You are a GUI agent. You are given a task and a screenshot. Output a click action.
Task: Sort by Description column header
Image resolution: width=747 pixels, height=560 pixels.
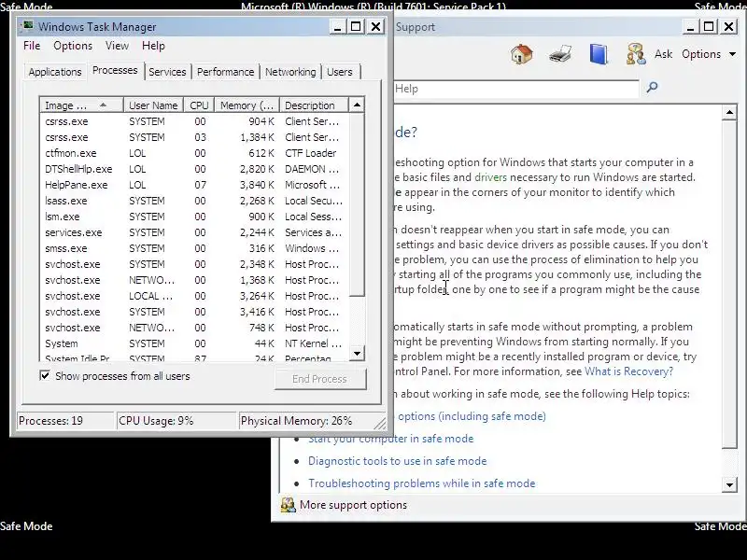[315, 105]
